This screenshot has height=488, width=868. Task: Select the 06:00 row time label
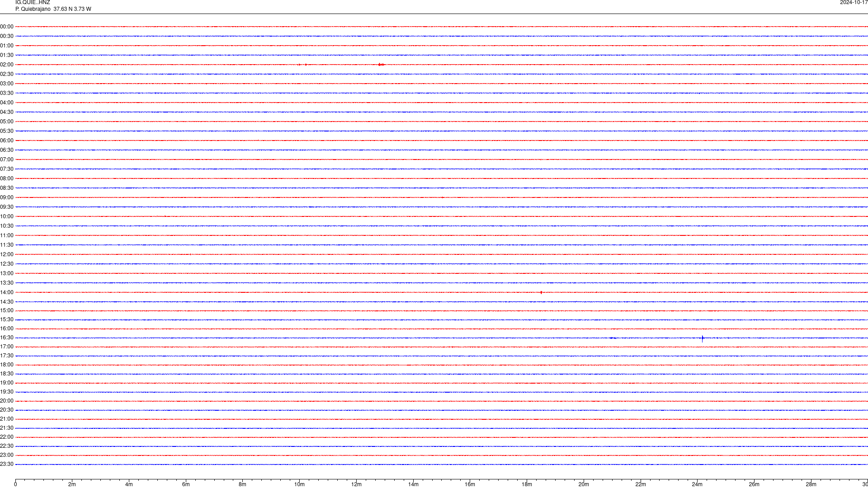(7, 141)
